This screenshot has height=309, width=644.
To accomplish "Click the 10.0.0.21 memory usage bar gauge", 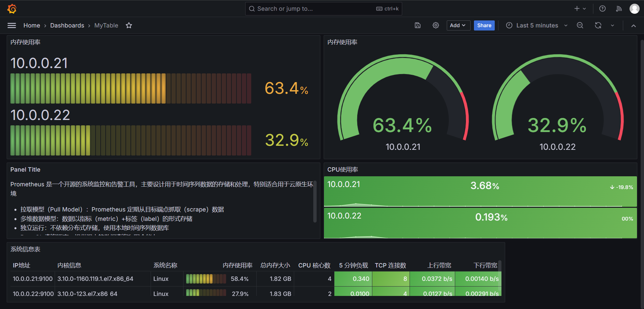I will [x=131, y=88].
